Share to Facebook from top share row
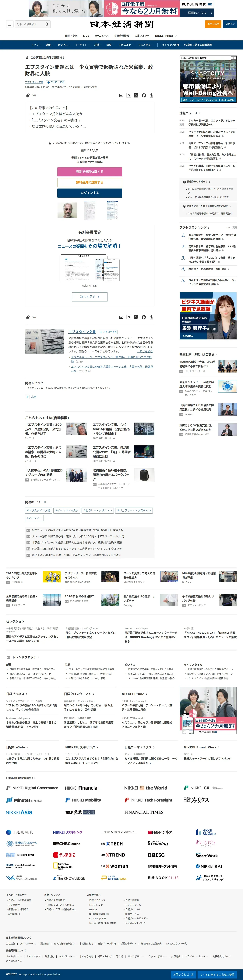 pos(144,96)
